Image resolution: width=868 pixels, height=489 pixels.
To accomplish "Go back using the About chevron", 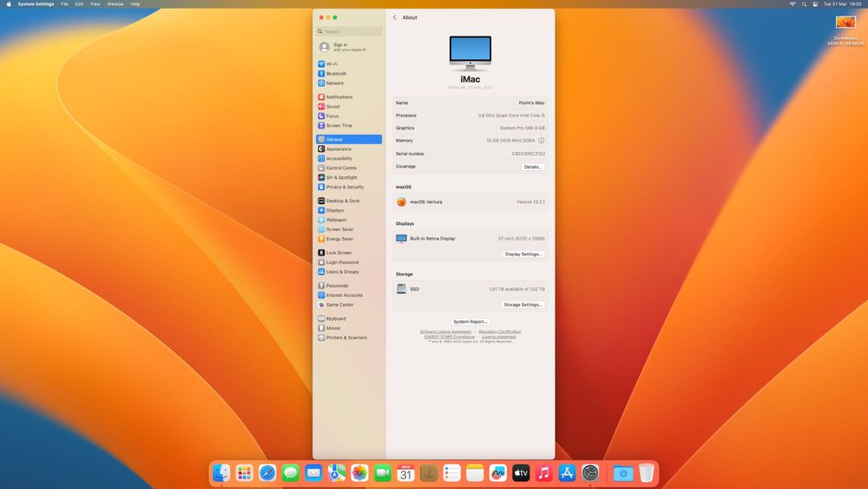I will pos(395,17).
